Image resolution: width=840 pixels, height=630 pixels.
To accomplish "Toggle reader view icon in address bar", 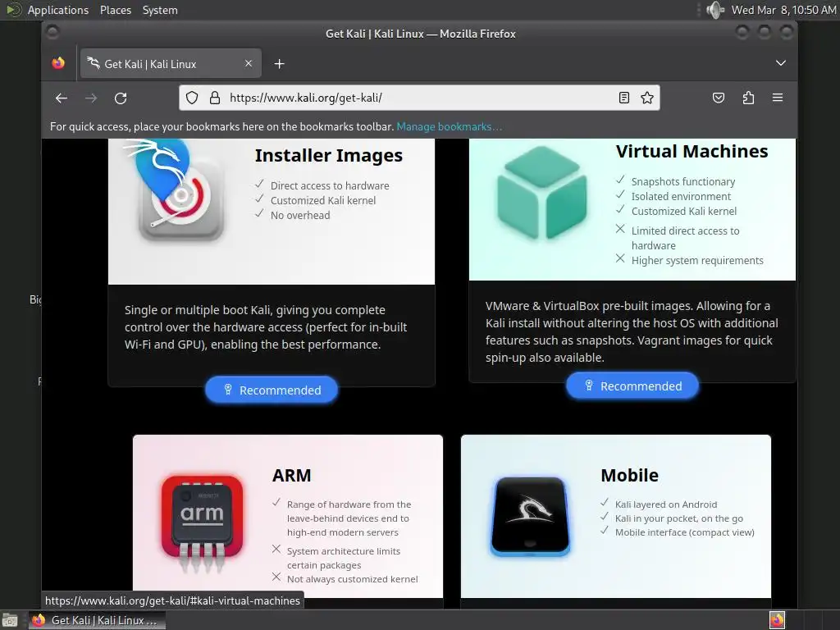I will [624, 98].
